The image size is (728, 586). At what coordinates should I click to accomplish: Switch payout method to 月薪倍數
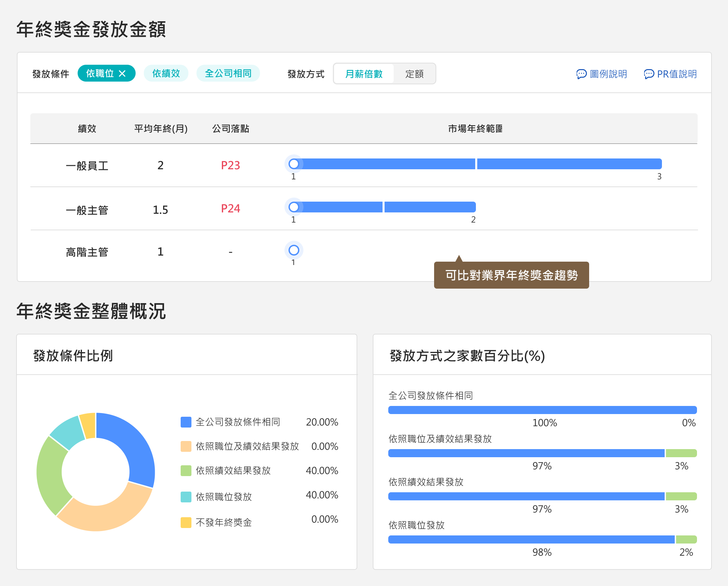coord(364,74)
